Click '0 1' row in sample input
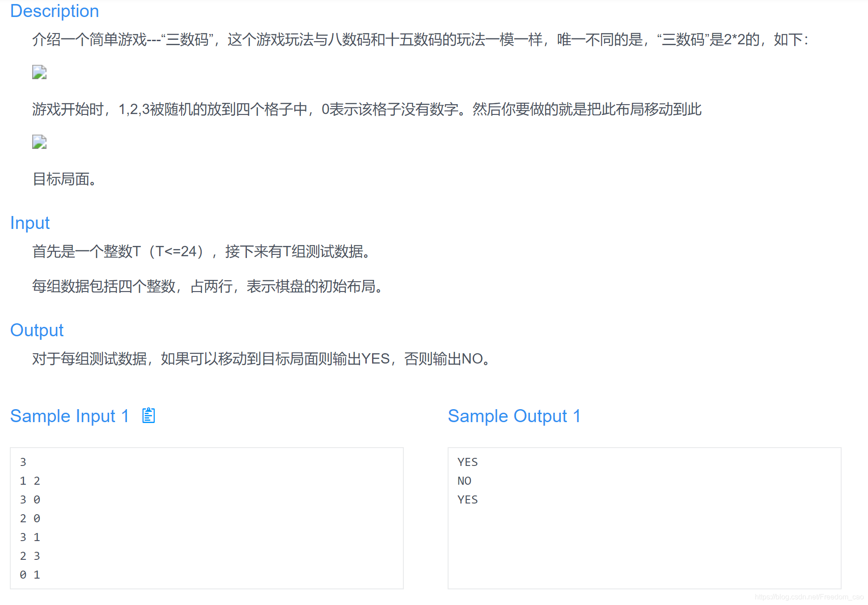868x605 pixels. [x=30, y=575]
